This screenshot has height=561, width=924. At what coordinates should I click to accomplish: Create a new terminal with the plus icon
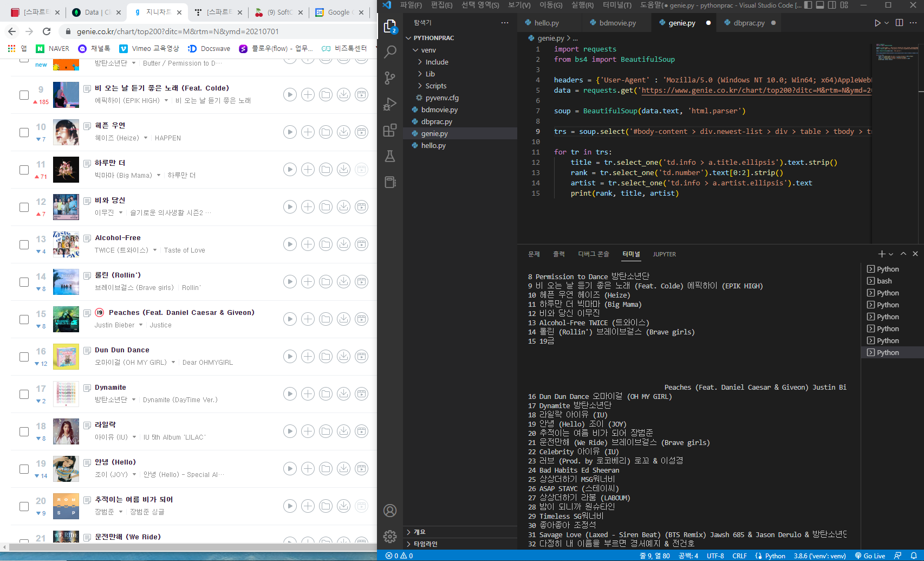coord(882,254)
